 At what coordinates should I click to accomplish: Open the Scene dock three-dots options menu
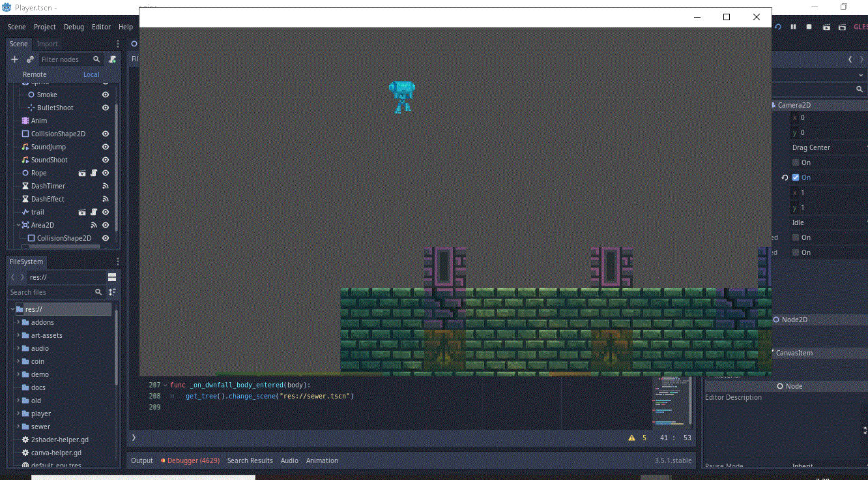(x=118, y=44)
